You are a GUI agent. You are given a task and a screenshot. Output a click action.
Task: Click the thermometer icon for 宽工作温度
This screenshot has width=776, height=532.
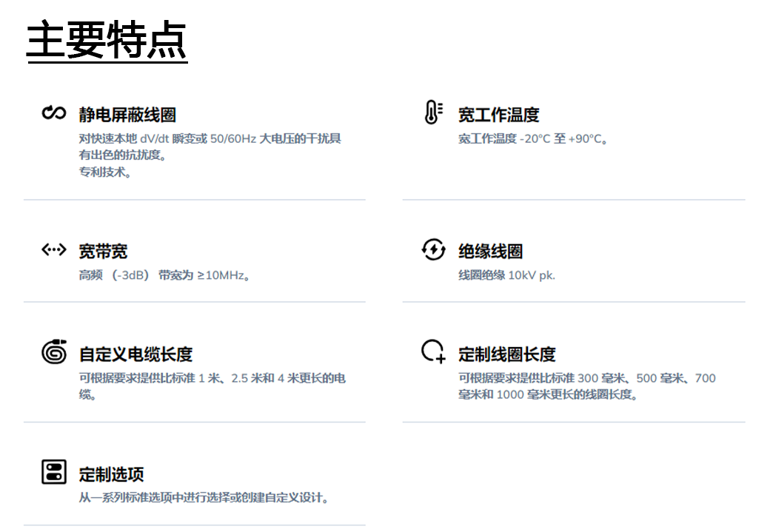433,112
